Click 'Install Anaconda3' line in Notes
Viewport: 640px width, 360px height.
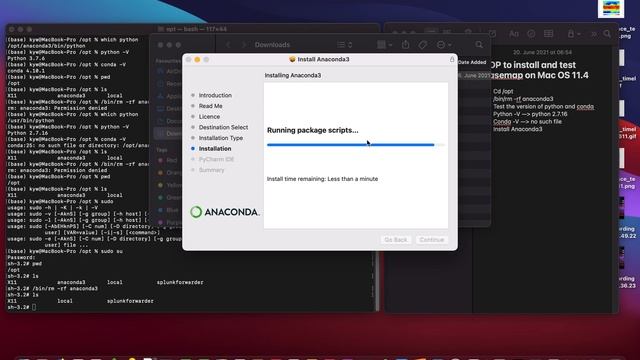tap(518, 129)
